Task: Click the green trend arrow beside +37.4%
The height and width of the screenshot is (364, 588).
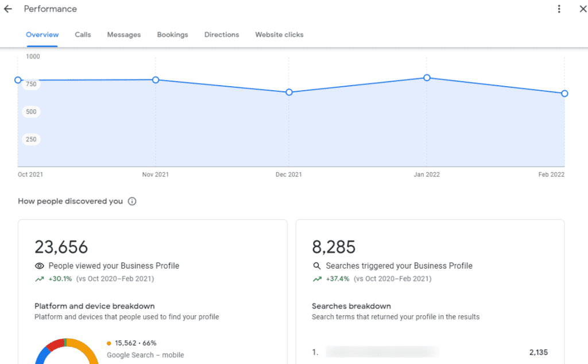Action: point(317,279)
